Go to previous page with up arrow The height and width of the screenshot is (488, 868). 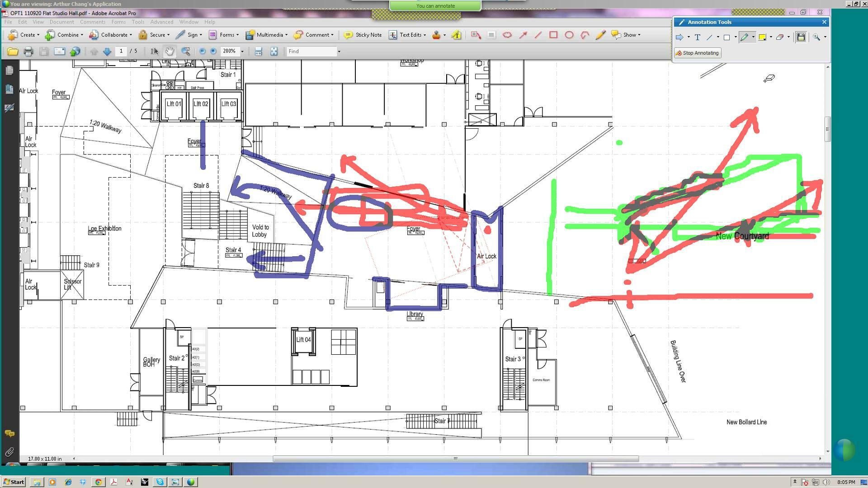click(x=94, y=52)
